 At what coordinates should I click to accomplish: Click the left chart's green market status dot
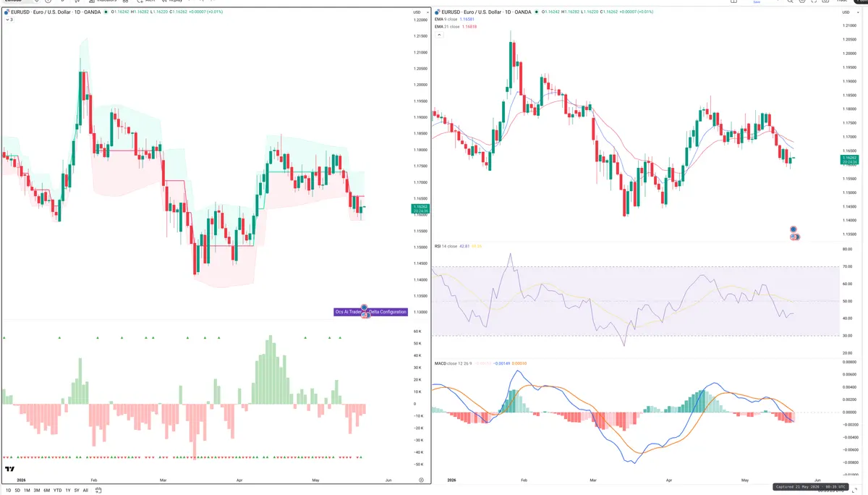point(106,12)
